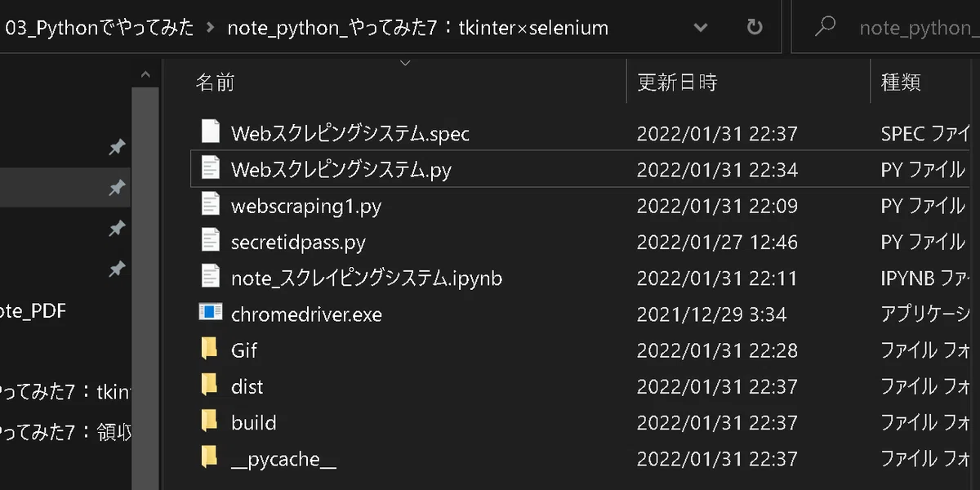980x490 pixels.
Task: Click the webscraping1.py file icon
Action: (x=211, y=205)
